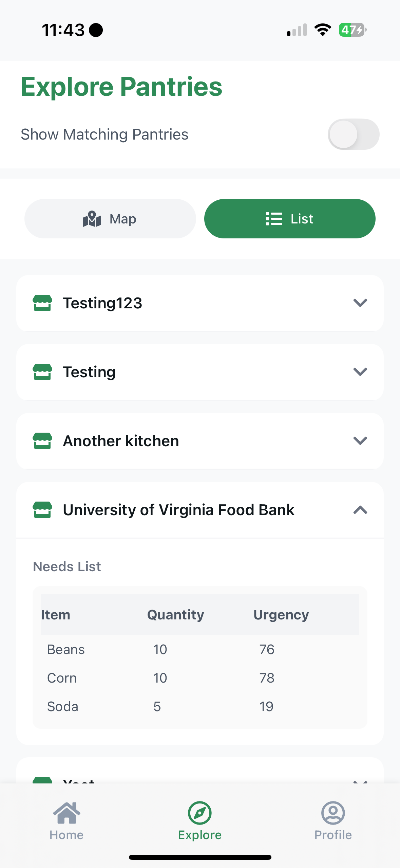This screenshot has height=868, width=400.
Task: Expand the Testing pantry chevron
Action: pos(360,372)
